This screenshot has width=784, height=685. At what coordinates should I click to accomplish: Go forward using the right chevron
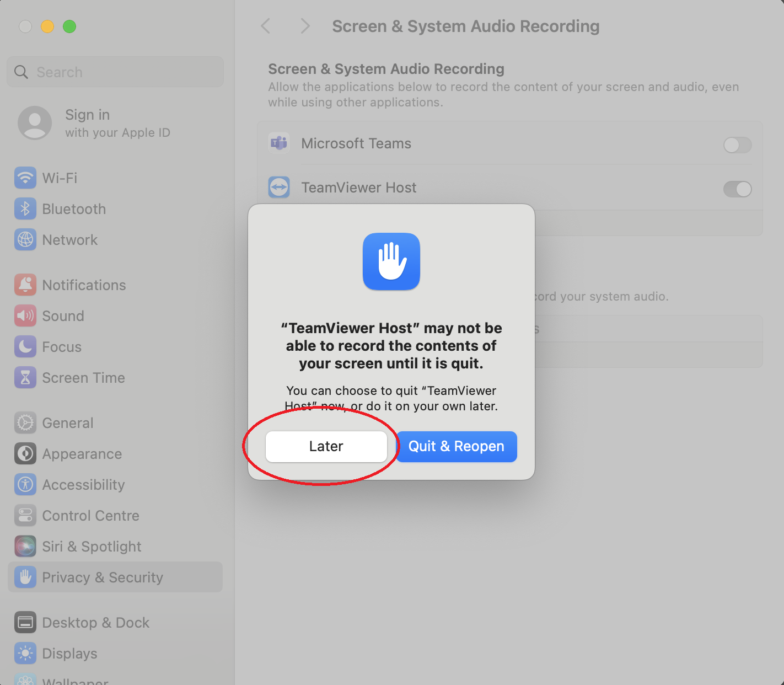[x=305, y=26]
